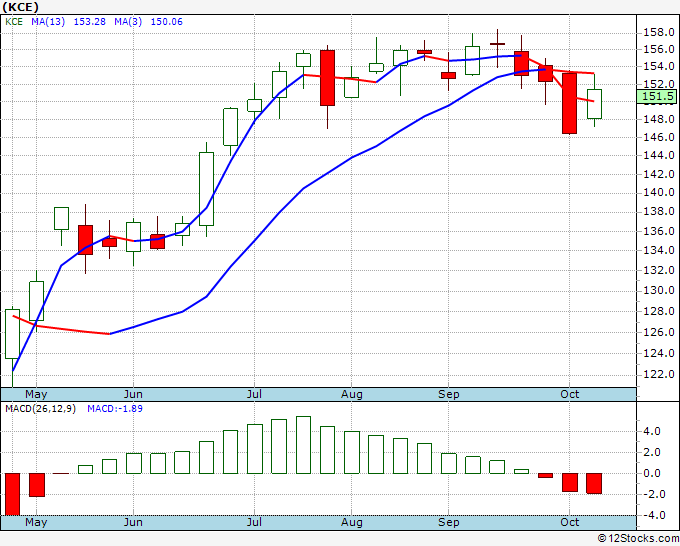Viewport: 680px width, 546px height.
Task: Click the 136.0 price axis label
Action: 658,231
